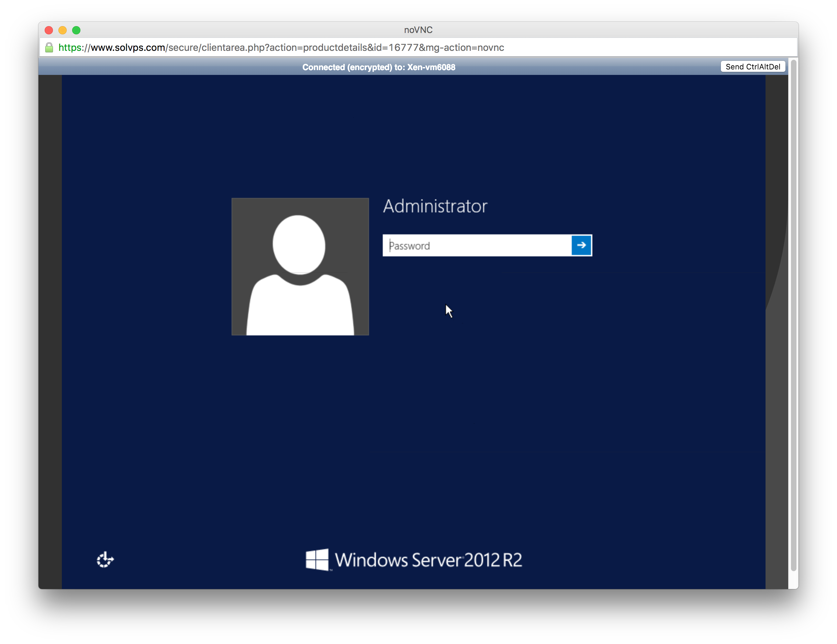837x644 pixels.
Task: Select the URL in the address bar
Action: click(x=281, y=47)
